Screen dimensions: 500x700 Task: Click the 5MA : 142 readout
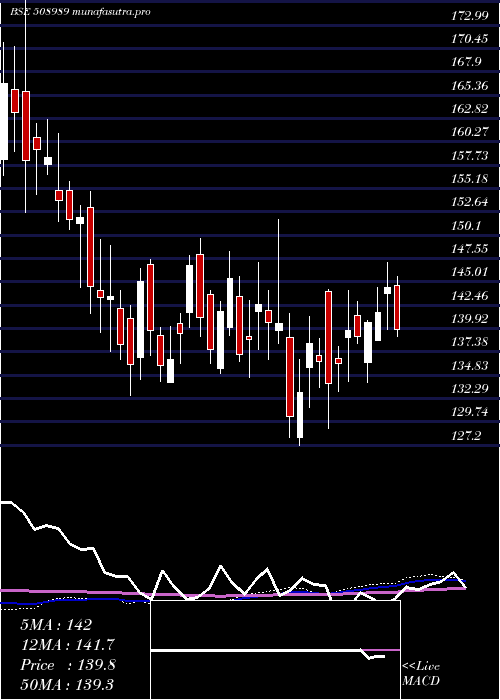coord(56,625)
